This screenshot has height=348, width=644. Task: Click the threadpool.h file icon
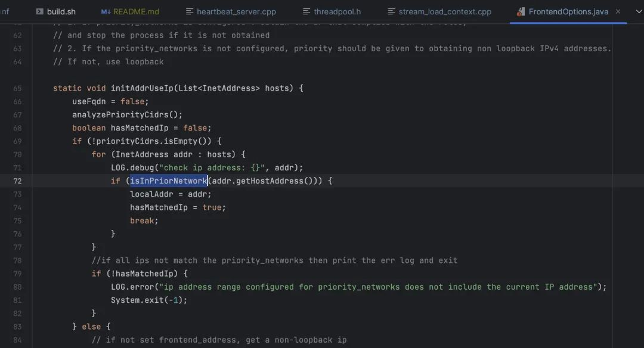(306, 11)
